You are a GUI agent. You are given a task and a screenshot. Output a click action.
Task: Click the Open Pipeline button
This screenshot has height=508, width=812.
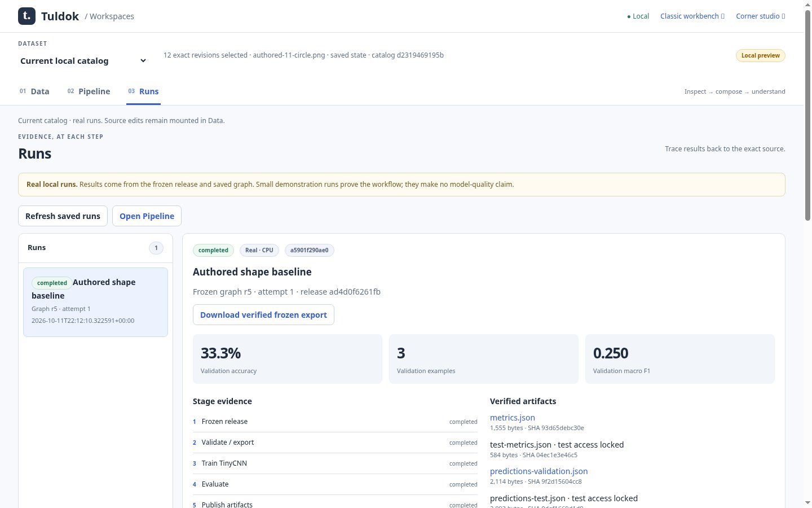click(147, 216)
